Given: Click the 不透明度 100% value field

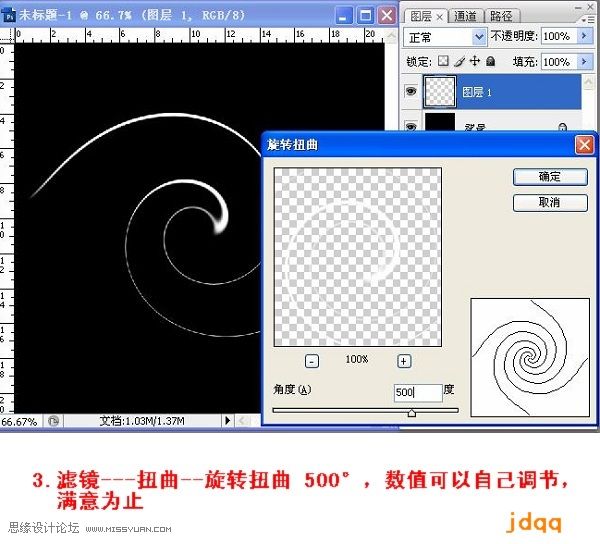Looking at the screenshot, I should [559, 36].
